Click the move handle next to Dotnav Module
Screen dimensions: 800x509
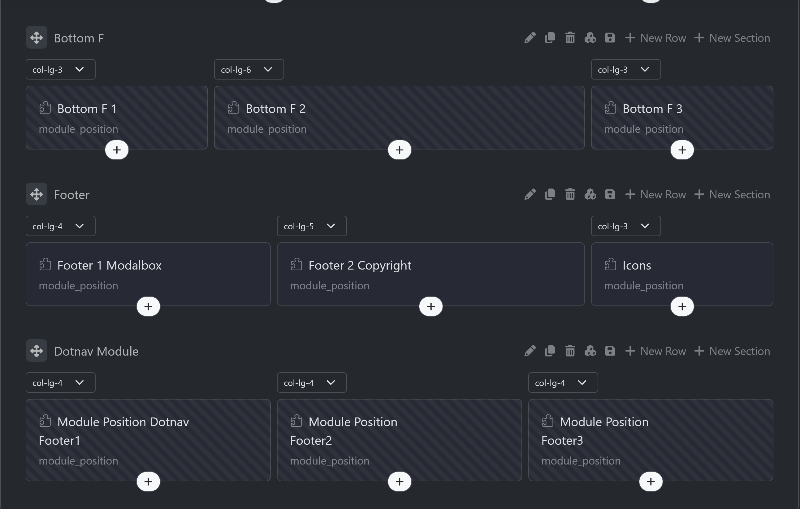click(36, 351)
